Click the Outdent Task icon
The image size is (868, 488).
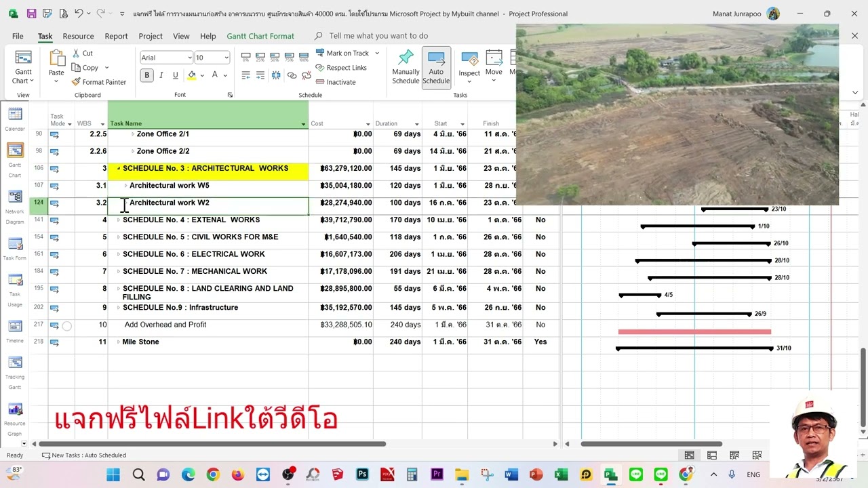pos(245,75)
